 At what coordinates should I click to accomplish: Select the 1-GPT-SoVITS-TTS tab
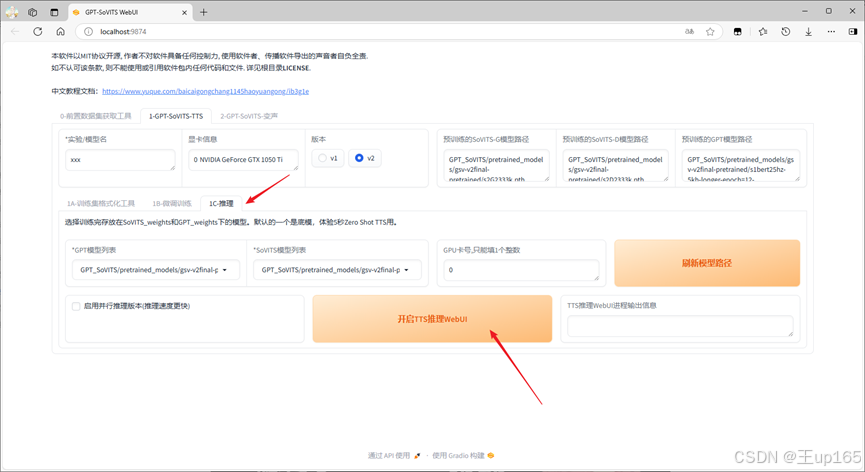176,116
